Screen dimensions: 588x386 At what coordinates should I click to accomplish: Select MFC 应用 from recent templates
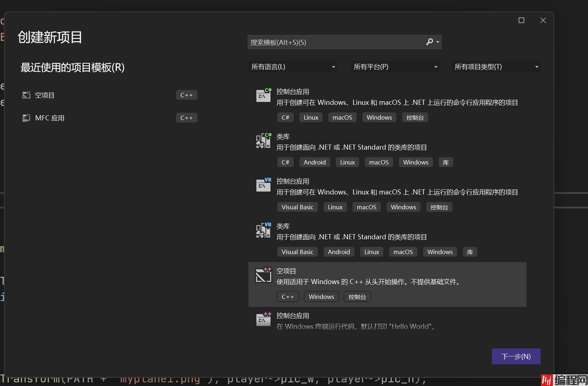pos(50,118)
